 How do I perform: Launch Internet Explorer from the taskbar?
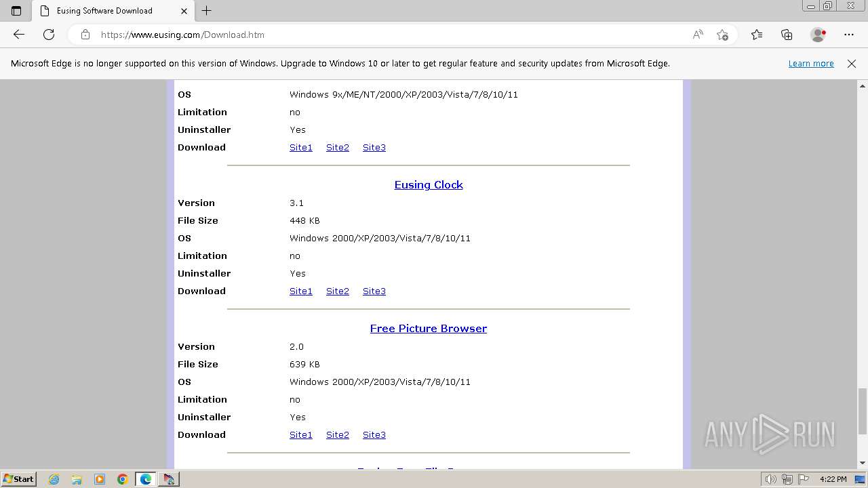tap(54, 479)
